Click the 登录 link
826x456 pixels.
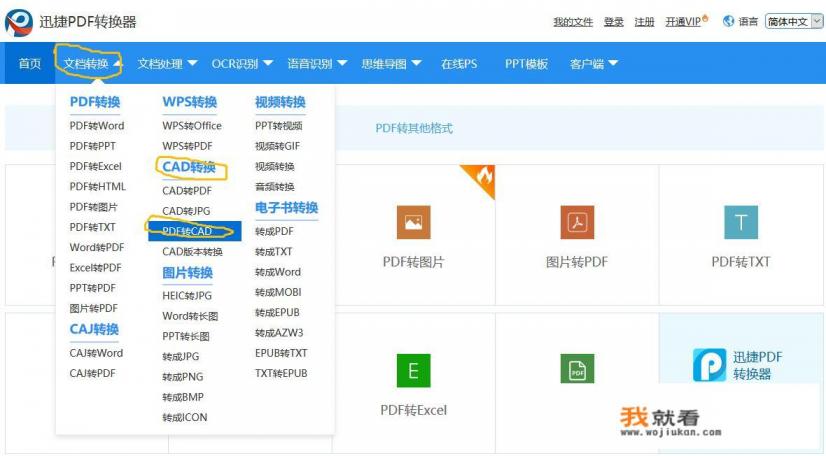(613, 22)
